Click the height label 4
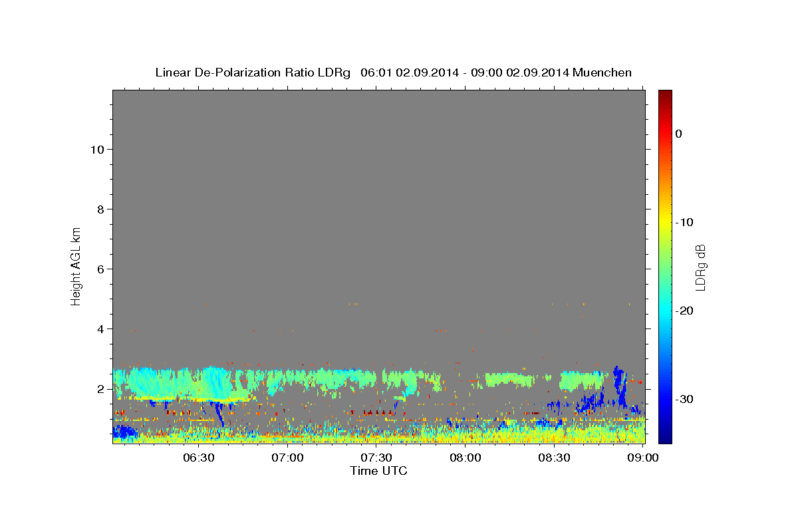 (100, 329)
